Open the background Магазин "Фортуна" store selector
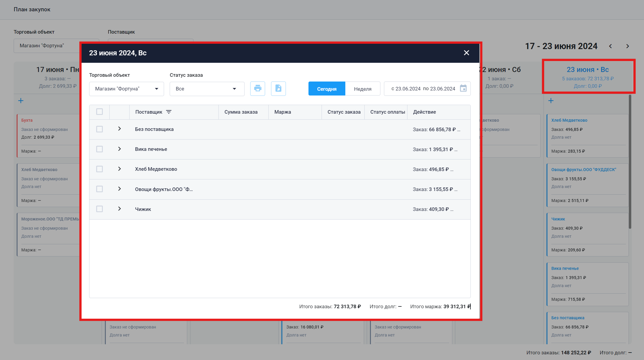The height and width of the screenshot is (360, 644). pyautogui.click(x=46, y=46)
